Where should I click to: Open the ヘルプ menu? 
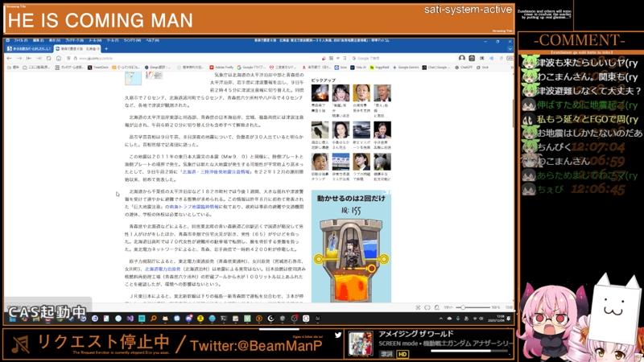152,41
